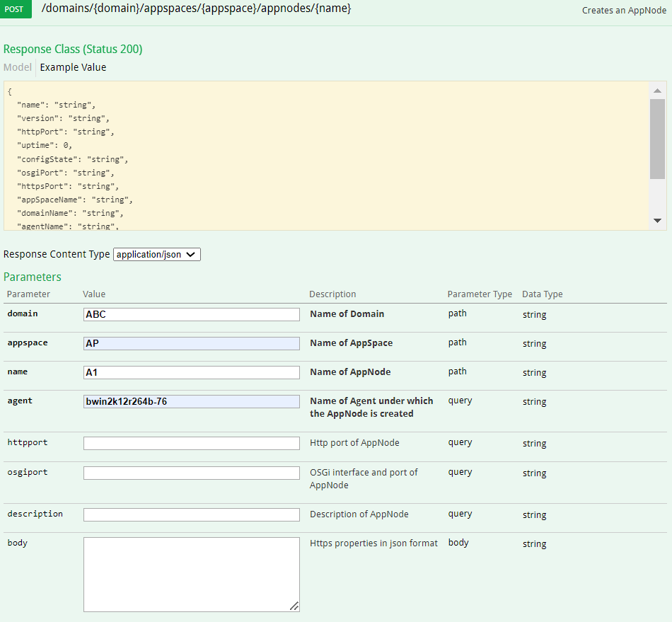Switch to the Example Value tab

coord(73,67)
